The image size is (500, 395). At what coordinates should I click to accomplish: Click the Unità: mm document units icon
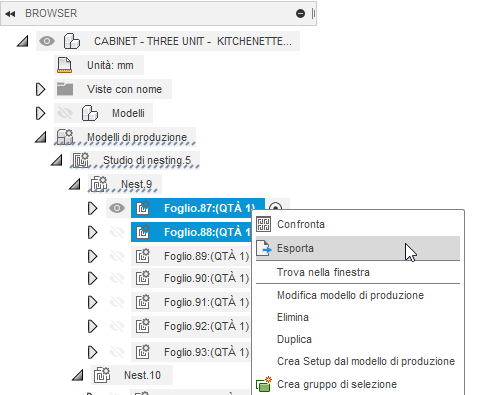coord(64,65)
